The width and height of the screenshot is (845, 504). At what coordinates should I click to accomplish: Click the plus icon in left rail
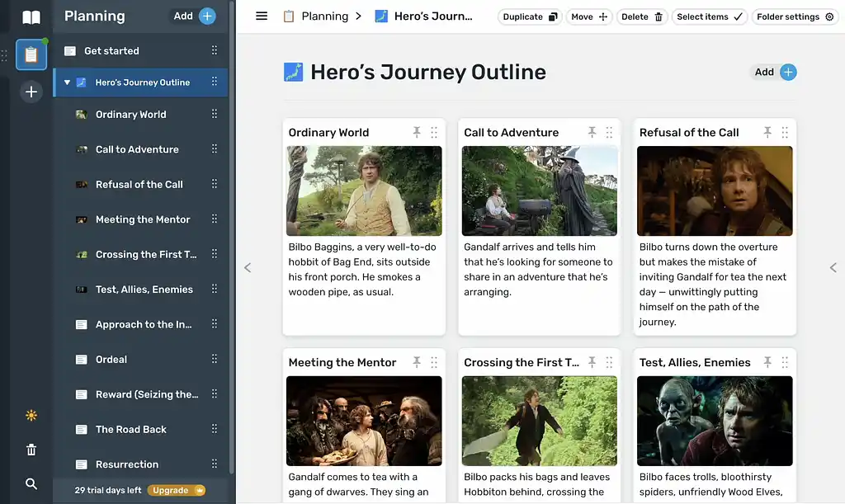coord(31,92)
